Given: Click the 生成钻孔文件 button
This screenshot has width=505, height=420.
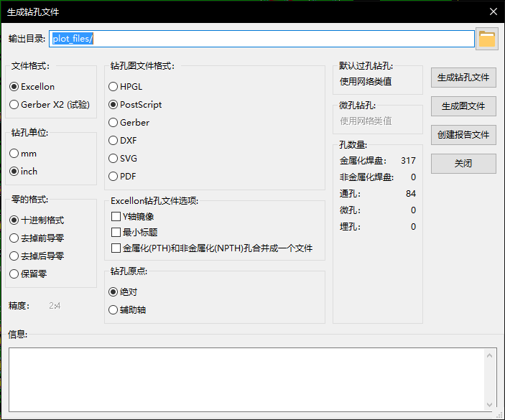Looking at the screenshot, I should pos(463,78).
